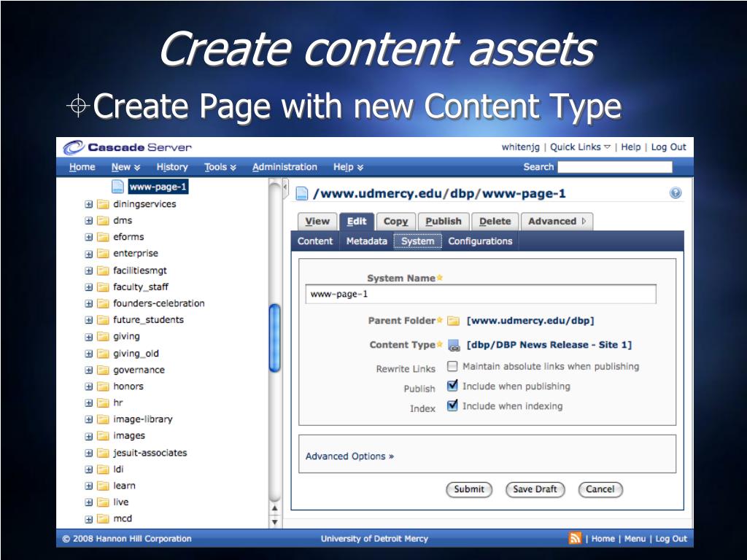Image resolution: width=747 pixels, height=560 pixels.
Task: Expand the giving_old folder
Action: tap(88, 354)
